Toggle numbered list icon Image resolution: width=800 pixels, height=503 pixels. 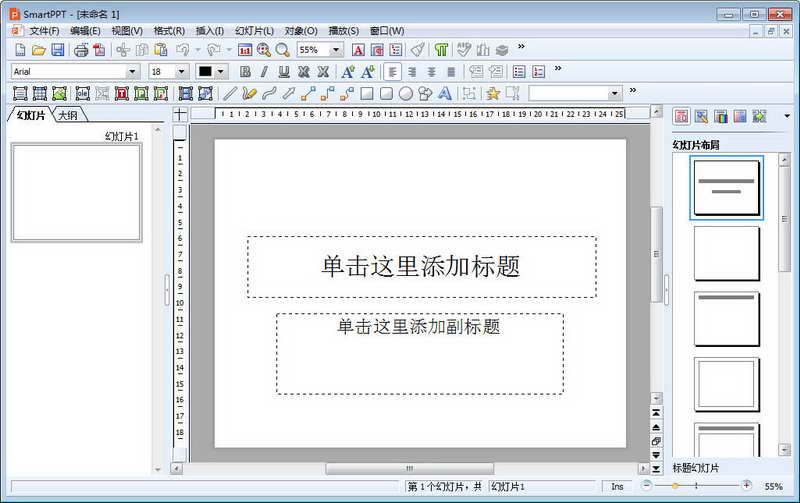(x=539, y=72)
